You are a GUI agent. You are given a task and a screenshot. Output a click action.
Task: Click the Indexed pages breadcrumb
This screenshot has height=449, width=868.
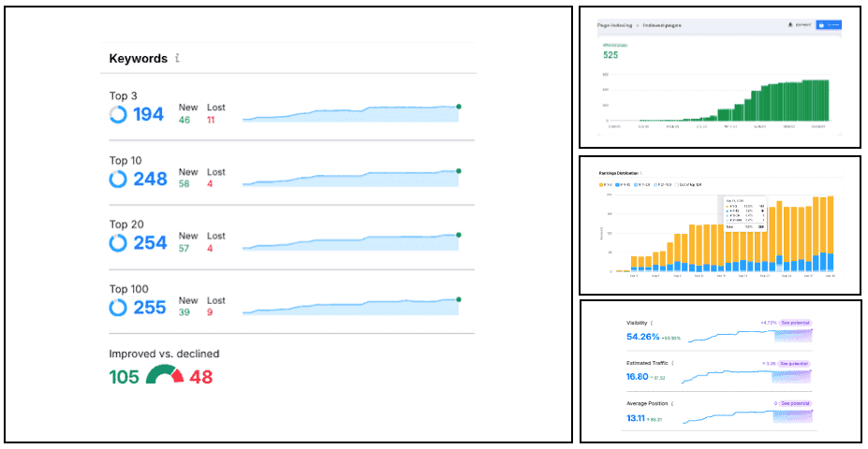pyautogui.click(x=662, y=25)
